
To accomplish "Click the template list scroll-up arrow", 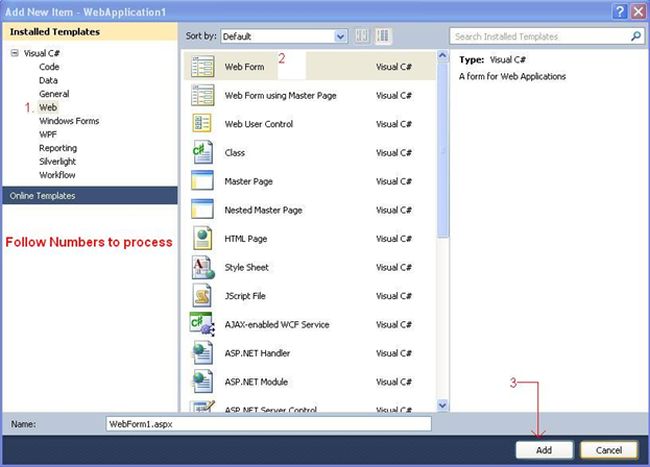I will (x=443, y=56).
